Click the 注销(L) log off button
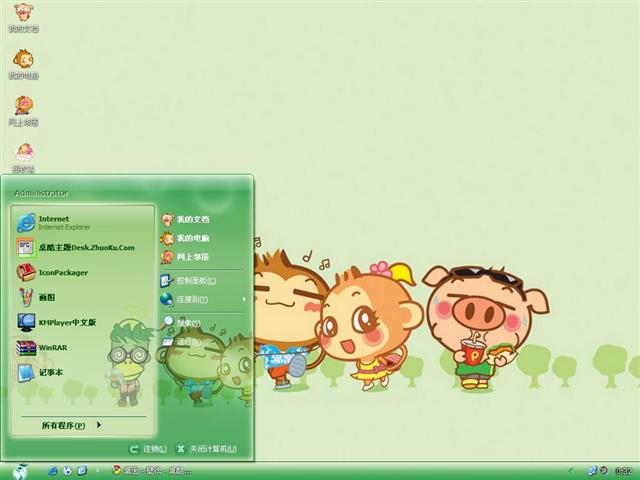The width and height of the screenshot is (640, 480). (x=148, y=449)
